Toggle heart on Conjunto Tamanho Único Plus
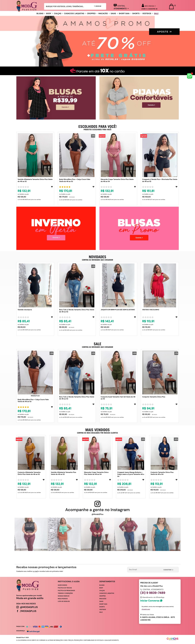This screenshot has width=195, height=644. pos(176,404)
